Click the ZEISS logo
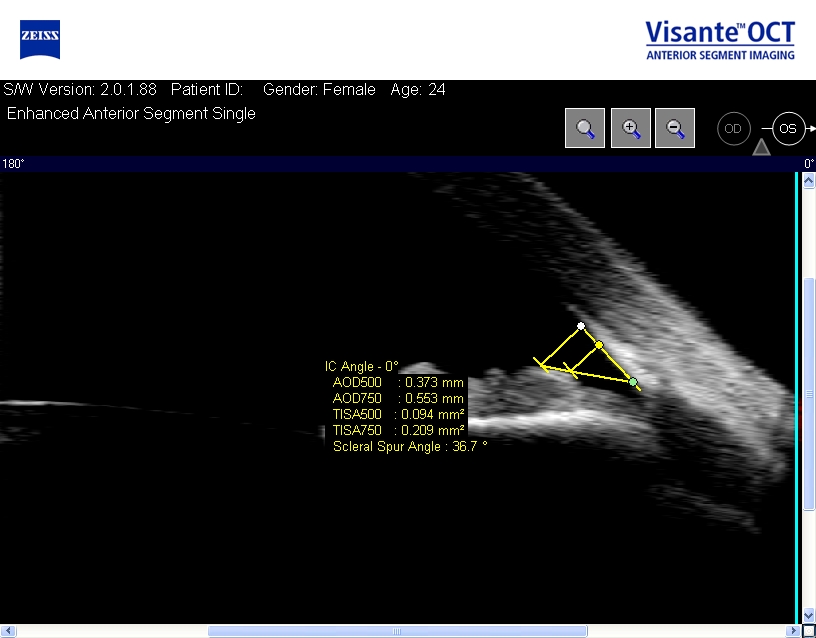The height and width of the screenshot is (638, 816). pos(40,40)
